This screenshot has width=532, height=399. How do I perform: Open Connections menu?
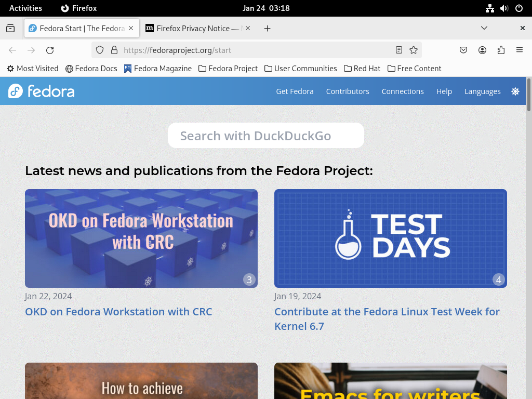pyautogui.click(x=403, y=91)
